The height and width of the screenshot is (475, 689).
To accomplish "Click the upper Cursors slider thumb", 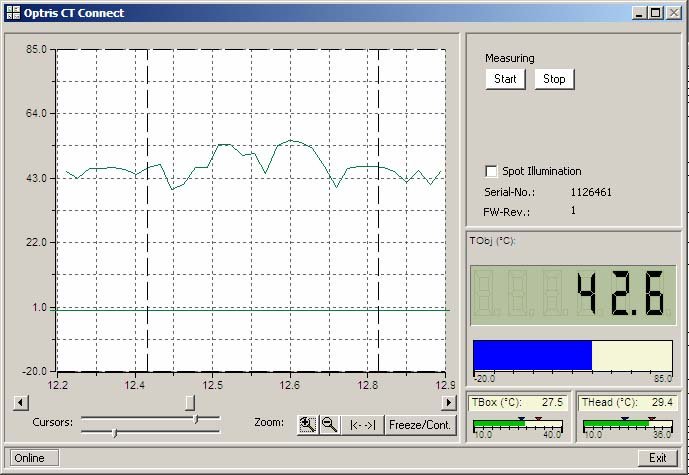I will tap(196, 419).
